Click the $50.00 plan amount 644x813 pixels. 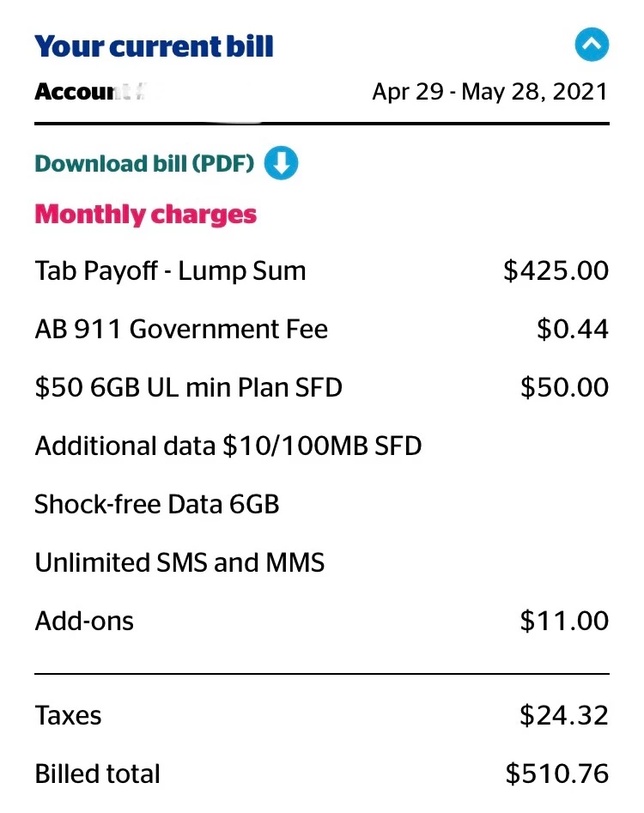tap(565, 387)
